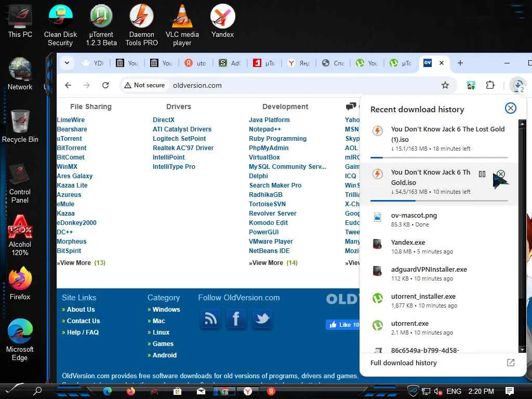
Task: Open the VirtualBox link
Action: tap(264, 157)
